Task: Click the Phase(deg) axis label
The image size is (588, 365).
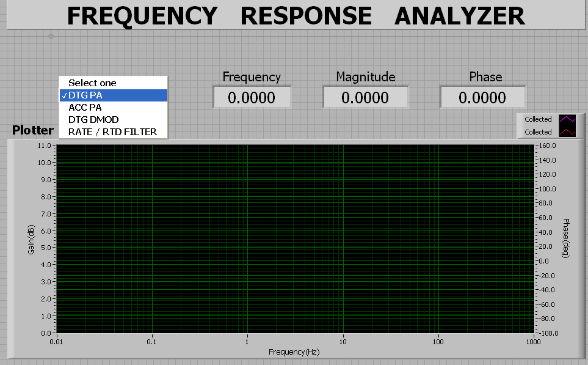Action: pyautogui.click(x=566, y=238)
